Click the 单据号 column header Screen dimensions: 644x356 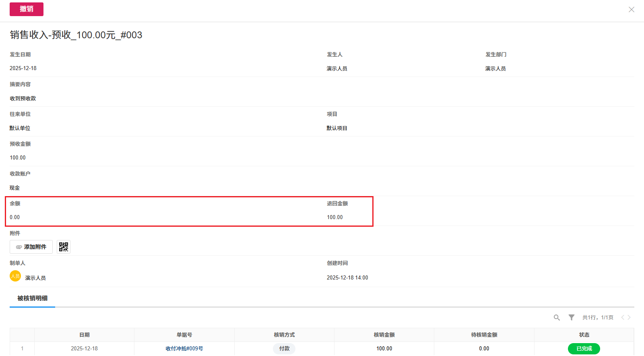184,335
